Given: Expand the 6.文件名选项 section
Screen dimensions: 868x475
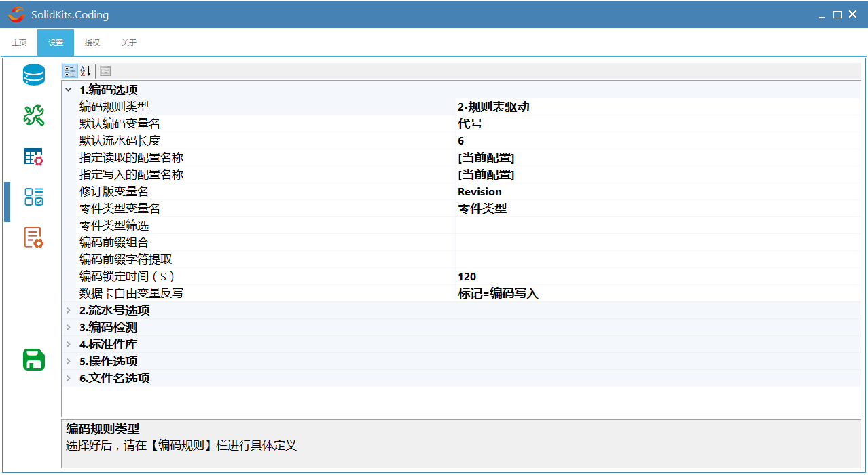Looking at the screenshot, I should tap(68, 378).
